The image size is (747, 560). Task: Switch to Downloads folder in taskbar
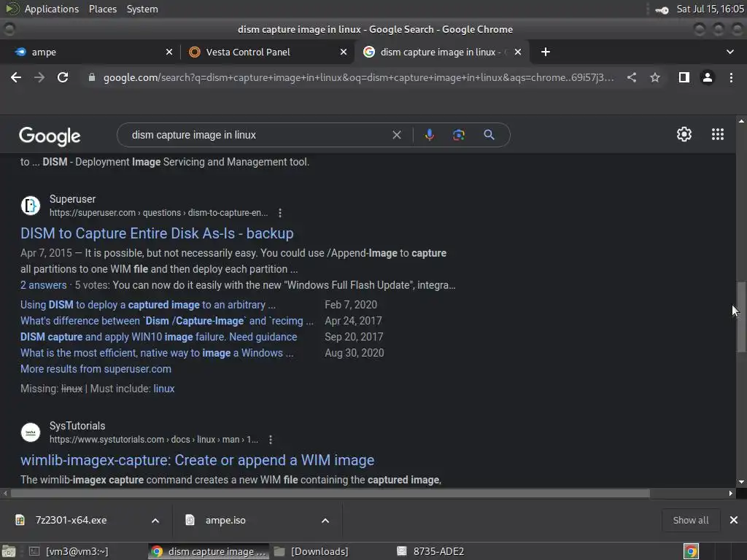[311, 551]
